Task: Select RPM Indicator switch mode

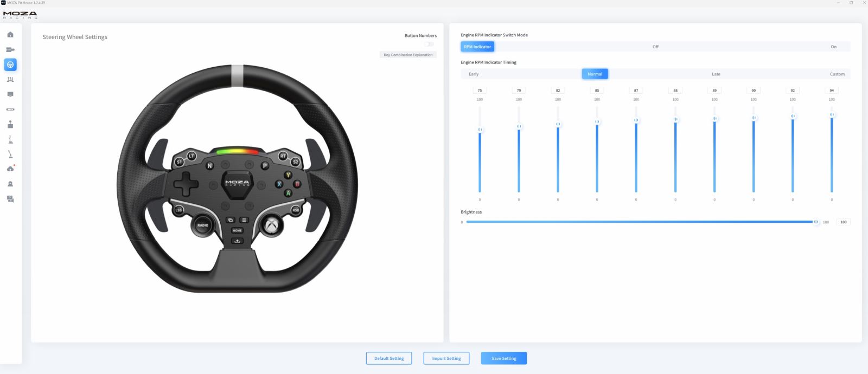Action: coord(477,47)
